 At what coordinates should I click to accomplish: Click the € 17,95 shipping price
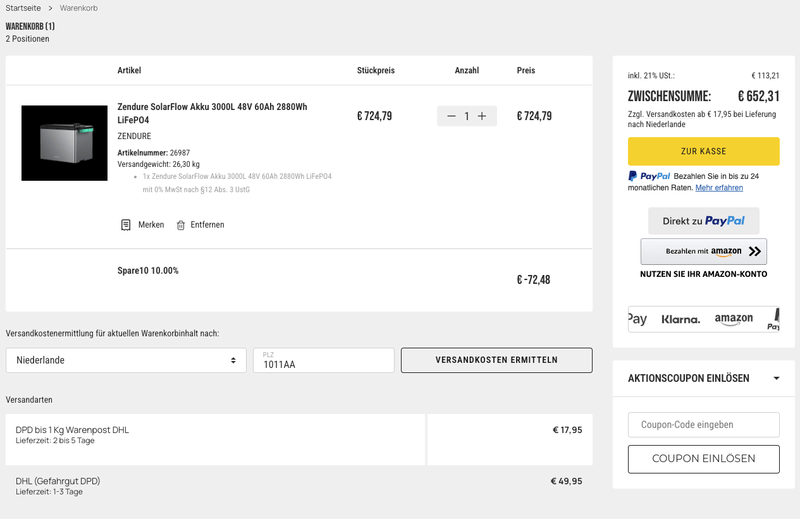(x=567, y=430)
